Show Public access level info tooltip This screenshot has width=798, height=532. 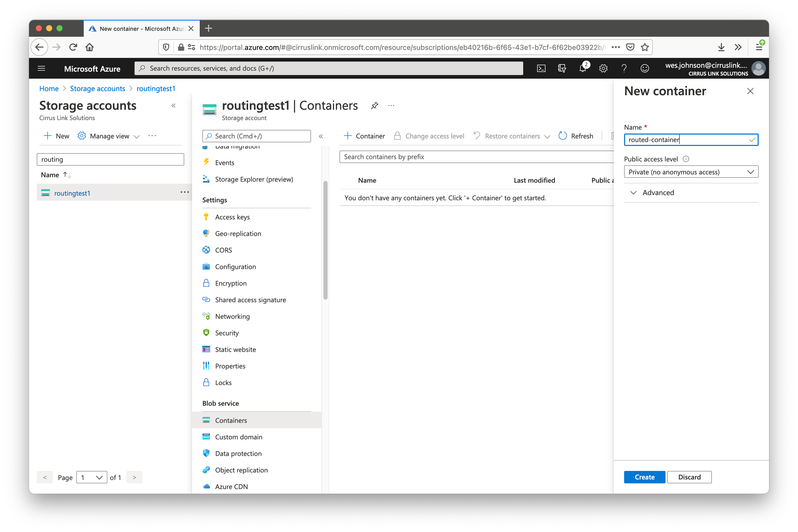point(686,159)
